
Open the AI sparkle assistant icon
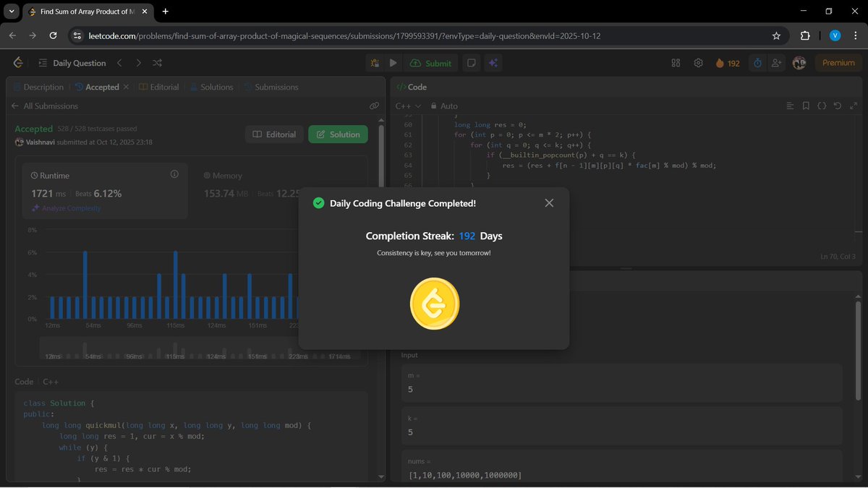pyautogui.click(x=493, y=63)
